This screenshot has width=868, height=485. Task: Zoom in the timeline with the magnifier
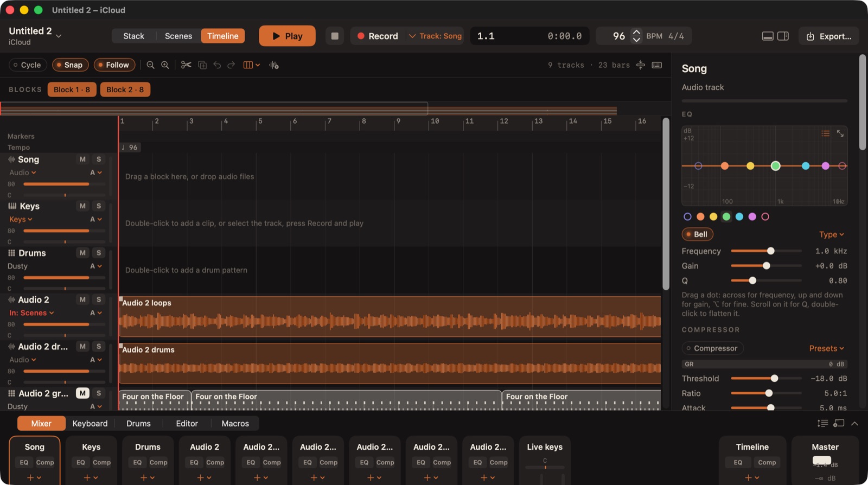coord(165,65)
